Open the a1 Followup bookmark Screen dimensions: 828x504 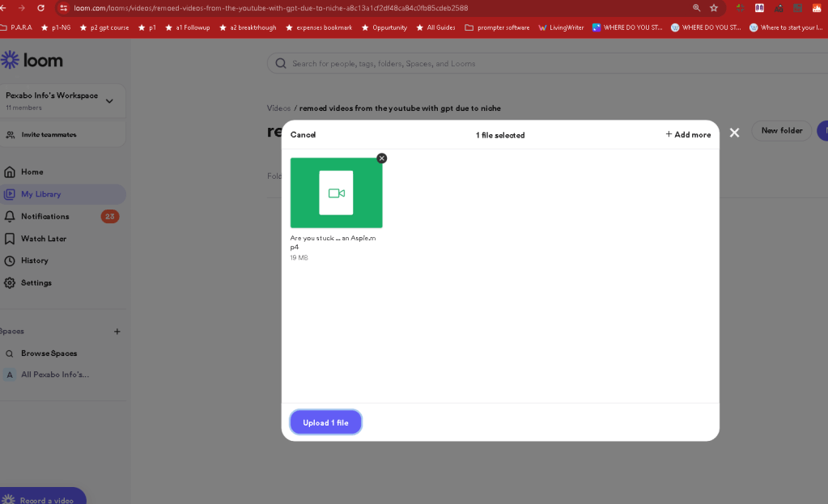[188, 28]
